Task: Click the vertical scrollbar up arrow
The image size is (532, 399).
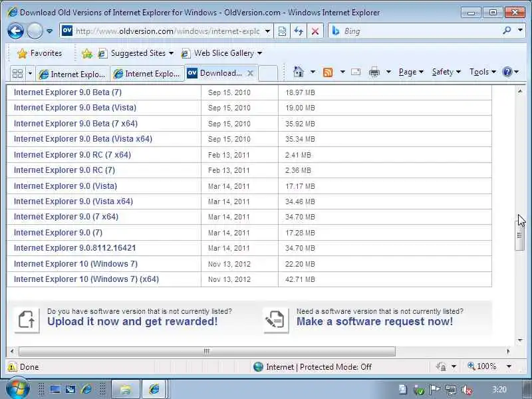Action: pos(520,91)
